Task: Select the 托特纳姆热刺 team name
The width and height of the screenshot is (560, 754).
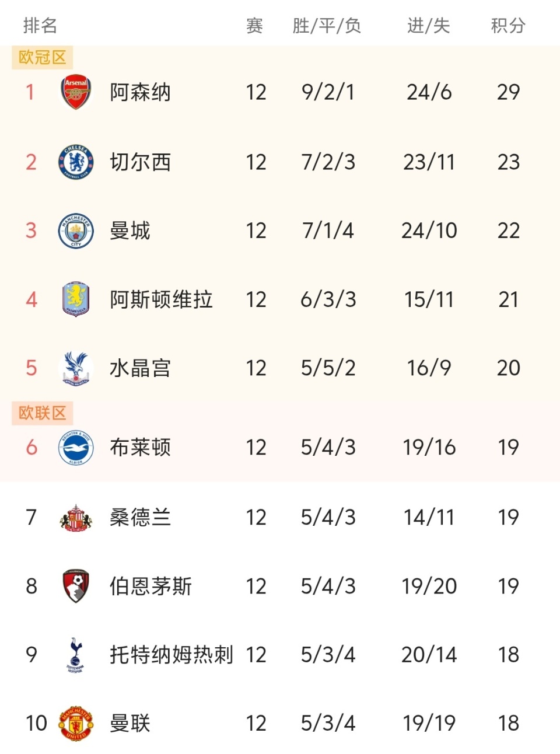Action: pyautogui.click(x=171, y=655)
